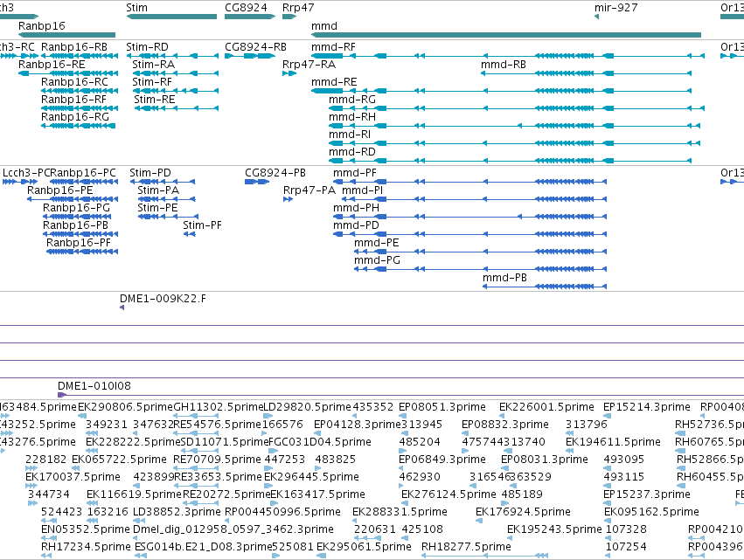
Task: Click the Ranbp16-RF transcript label
Action: 73,100
